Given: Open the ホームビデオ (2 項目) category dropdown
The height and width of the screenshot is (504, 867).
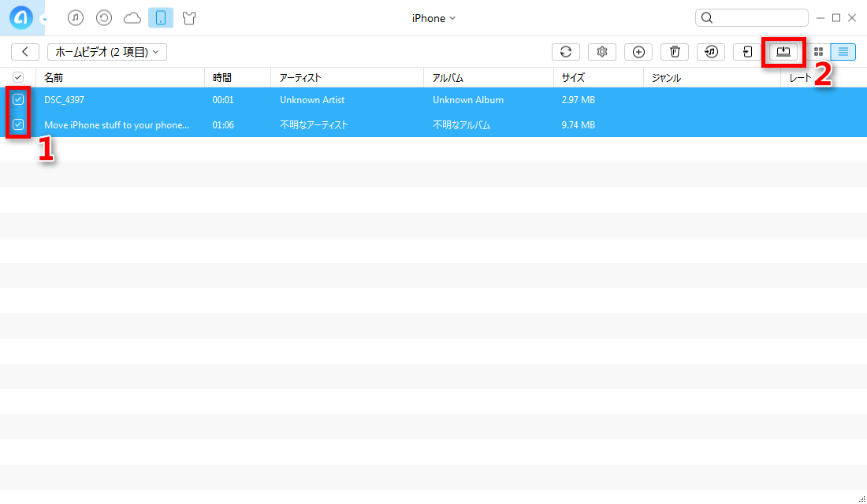Looking at the screenshot, I should 107,52.
